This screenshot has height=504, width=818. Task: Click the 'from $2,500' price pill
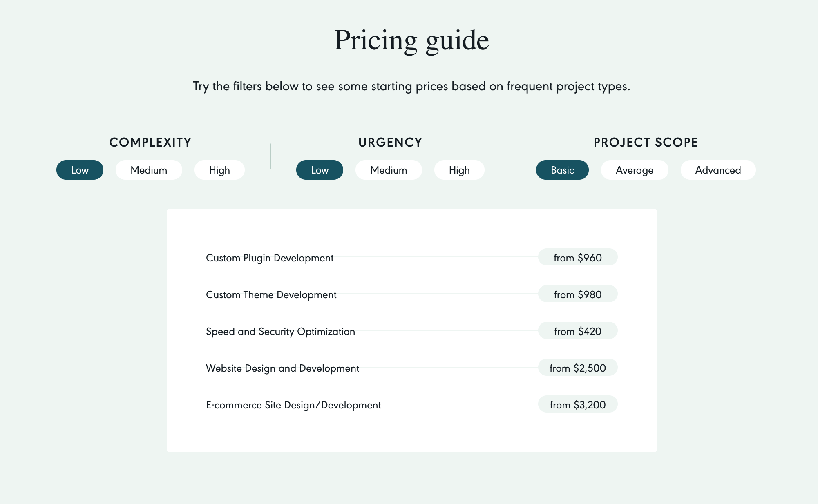pos(578,368)
